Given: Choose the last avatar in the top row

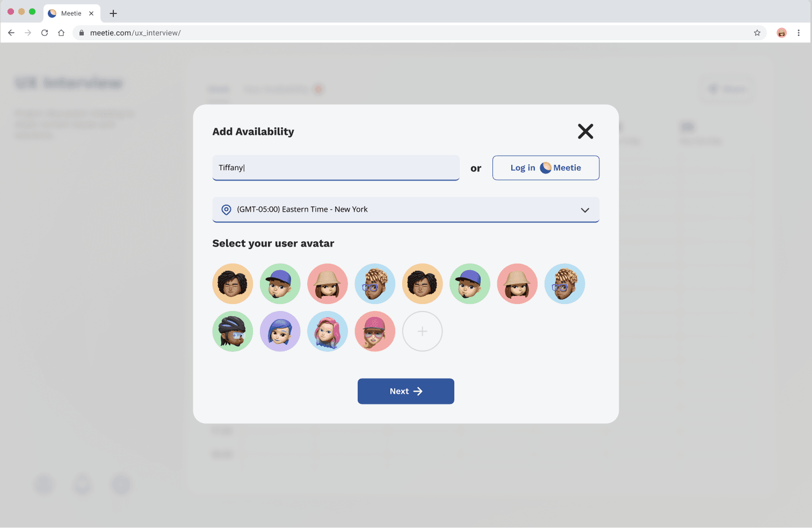Looking at the screenshot, I should (564, 284).
